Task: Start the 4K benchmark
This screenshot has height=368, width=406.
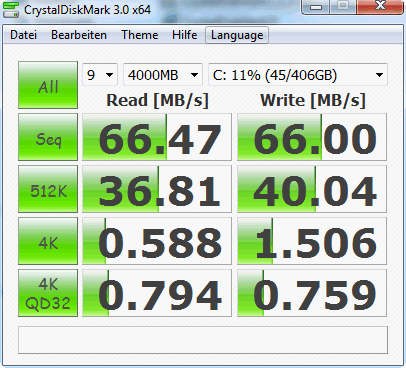Action: point(48,241)
